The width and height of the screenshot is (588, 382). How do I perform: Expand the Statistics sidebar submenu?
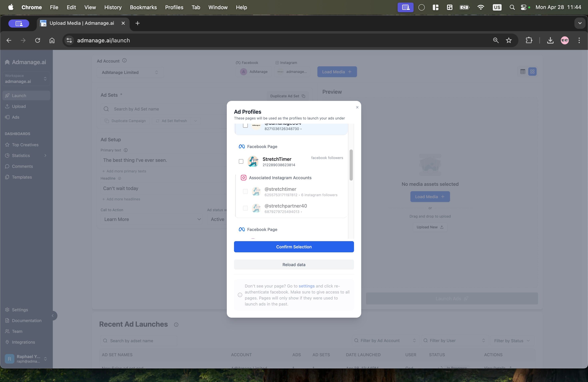[x=45, y=155]
